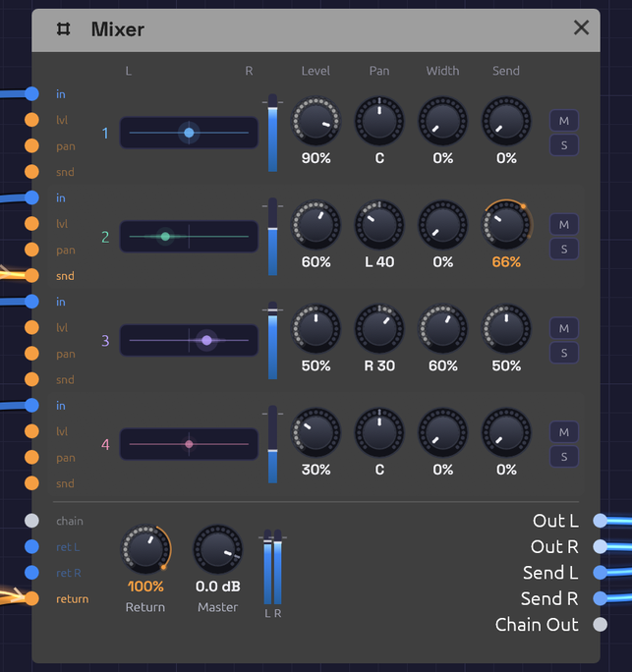Click channel 2 'lvl' modulation port
632x672 pixels.
coord(31,224)
